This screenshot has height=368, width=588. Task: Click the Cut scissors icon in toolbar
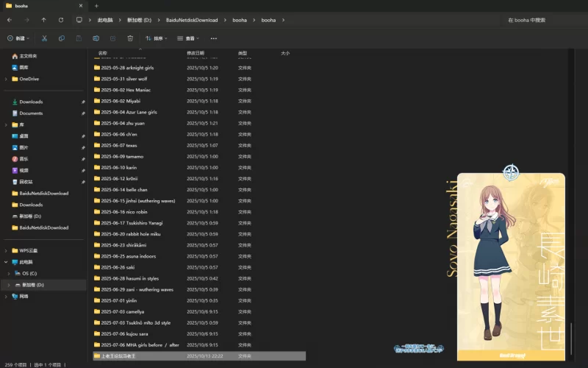click(44, 38)
